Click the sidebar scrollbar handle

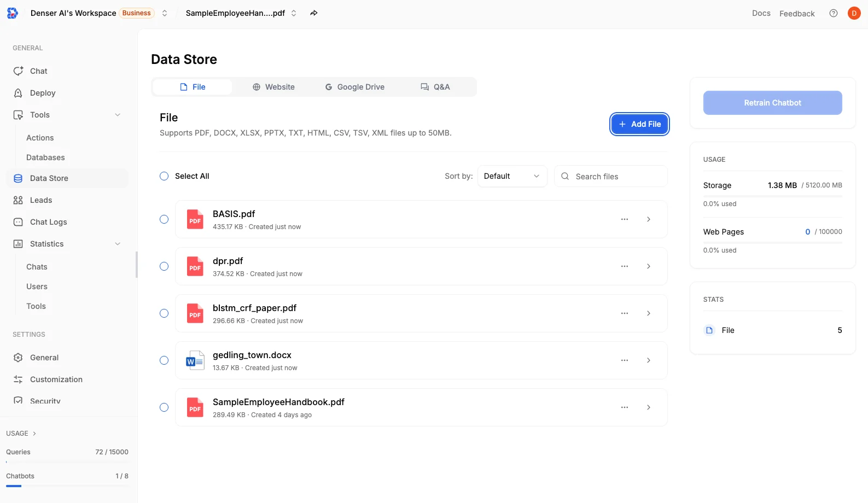137,265
